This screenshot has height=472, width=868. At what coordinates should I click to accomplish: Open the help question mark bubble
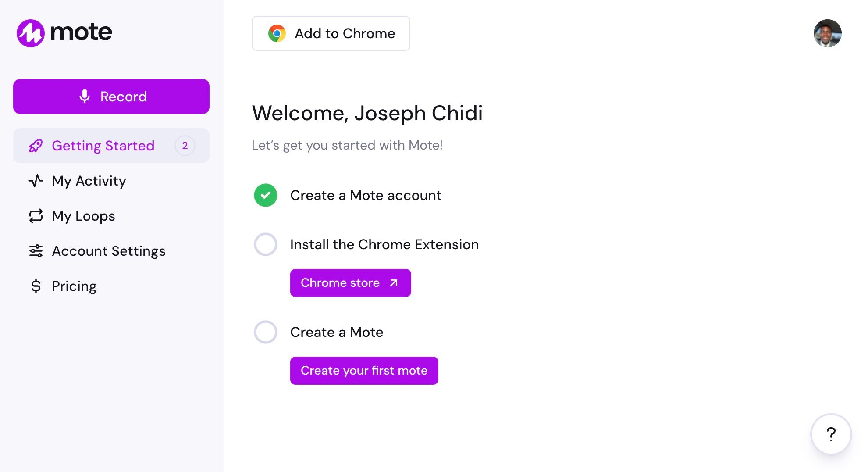(831, 434)
